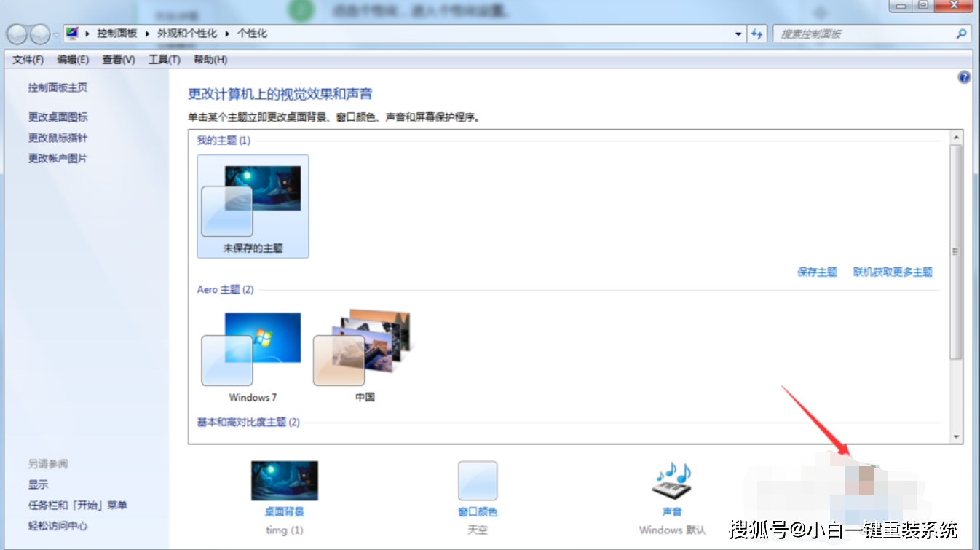Open the 桌面背景 picture icon
This screenshot has height=550, width=980.
284,480
